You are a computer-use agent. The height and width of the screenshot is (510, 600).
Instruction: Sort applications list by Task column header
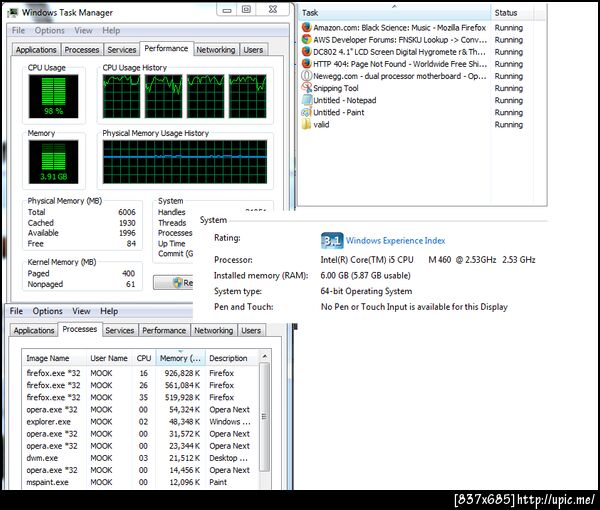tap(395, 13)
